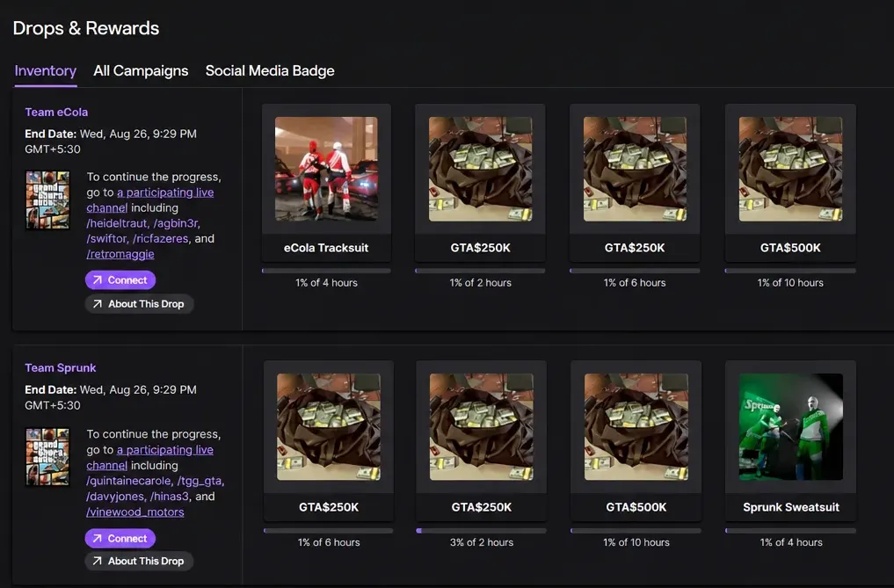Visit the /davyjones channel
The width and height of the screenshot is (894, 588).
pyautogui.click(x=115, y=497)
